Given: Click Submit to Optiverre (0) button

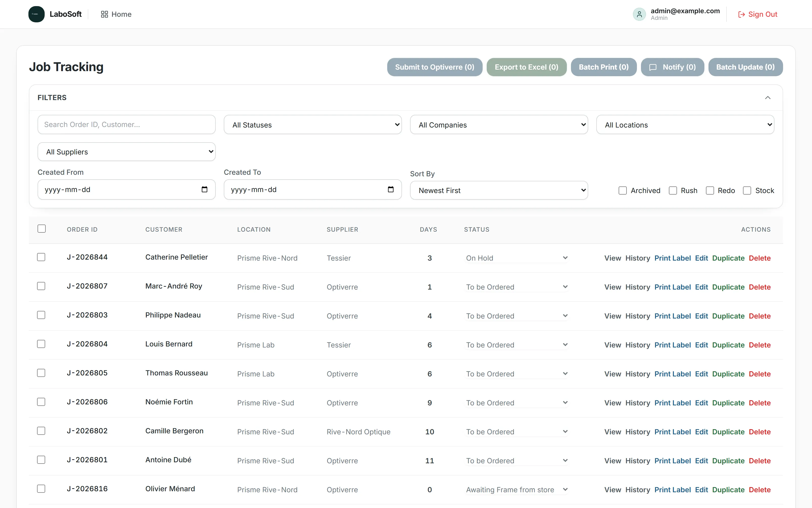Looking at the screenshot, I should point(434,67).
